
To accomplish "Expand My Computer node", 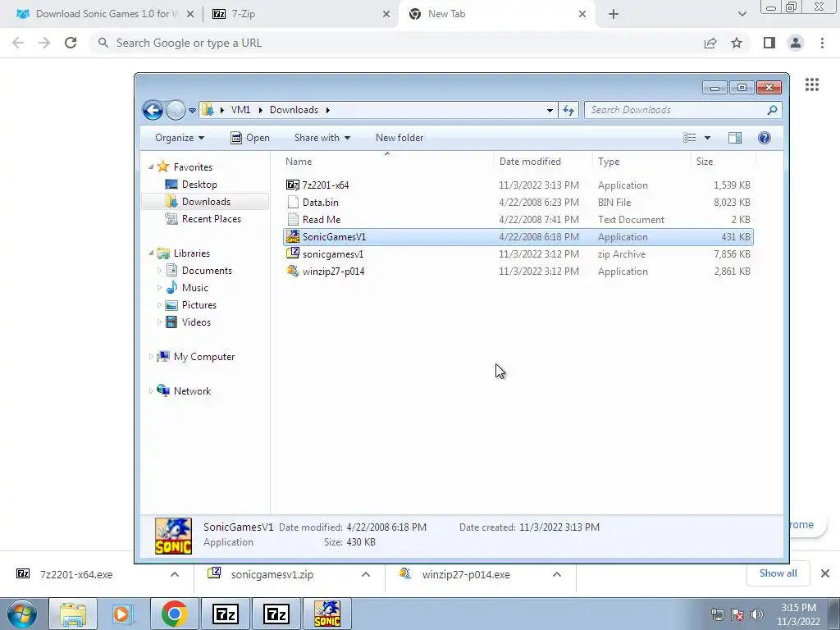I will [151, 356].
